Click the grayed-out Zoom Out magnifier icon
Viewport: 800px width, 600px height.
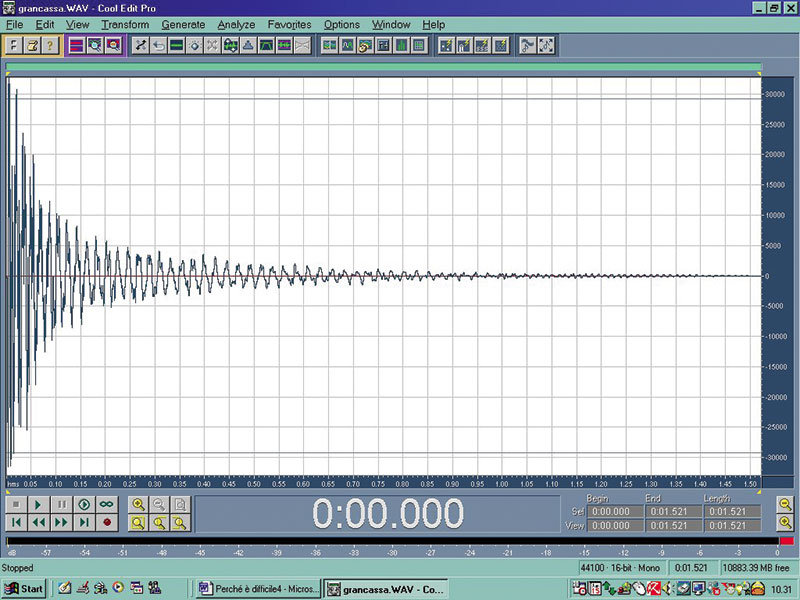pyautogui.click(x=159, y=505)
